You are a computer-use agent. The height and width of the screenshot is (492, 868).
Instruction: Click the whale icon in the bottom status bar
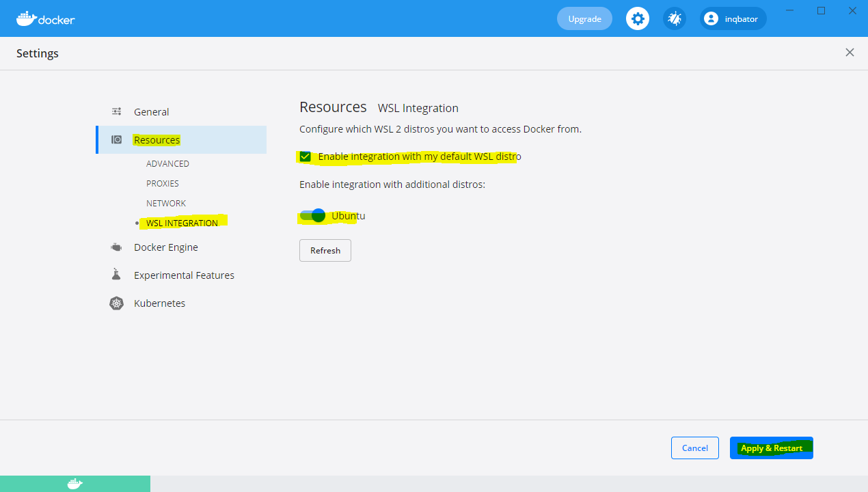click(75, 484)
